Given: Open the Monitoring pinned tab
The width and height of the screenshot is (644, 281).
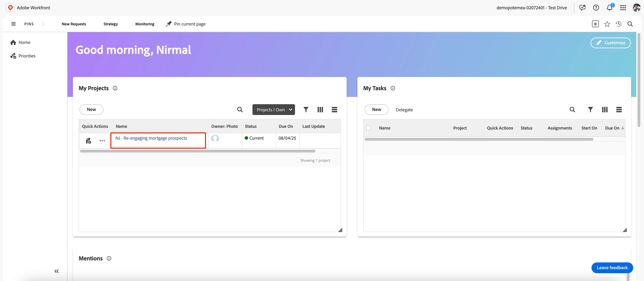Looking at the screenshot, I should 145,24.
